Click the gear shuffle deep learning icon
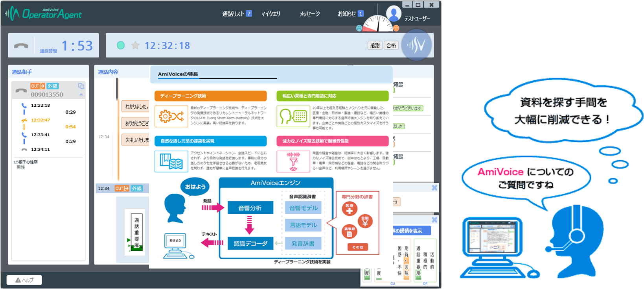Screen dimensions: 644x289 [171, 116]
